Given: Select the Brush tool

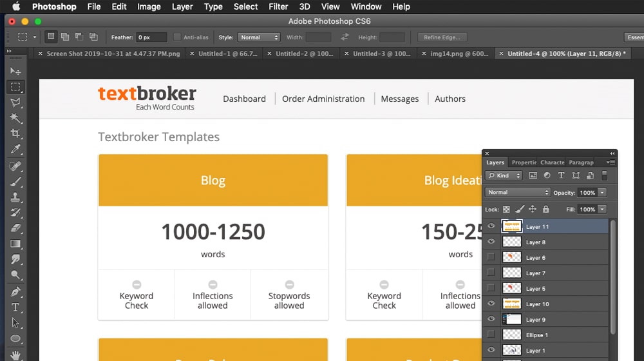Looking at the screenshot, I should pyautogui.click(x=15, y=182).
